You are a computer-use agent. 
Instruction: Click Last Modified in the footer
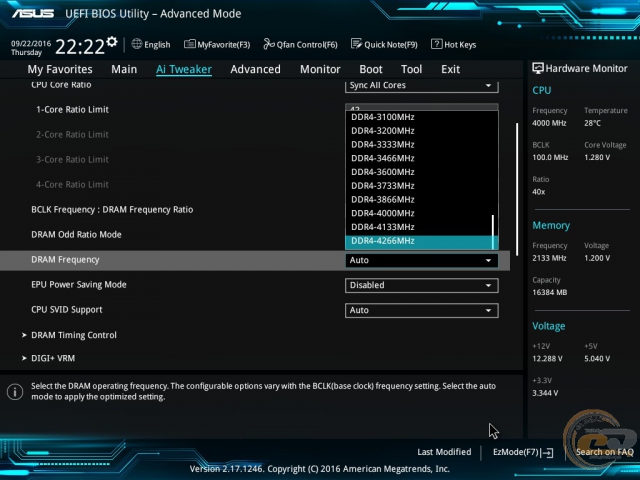point(444,452)
